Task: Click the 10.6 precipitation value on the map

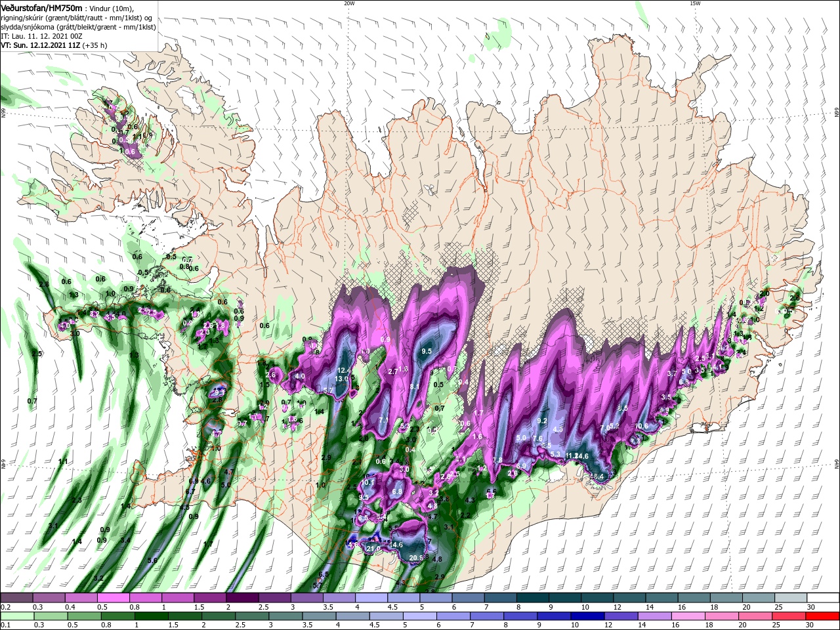Action: click(x=641, y=426)
